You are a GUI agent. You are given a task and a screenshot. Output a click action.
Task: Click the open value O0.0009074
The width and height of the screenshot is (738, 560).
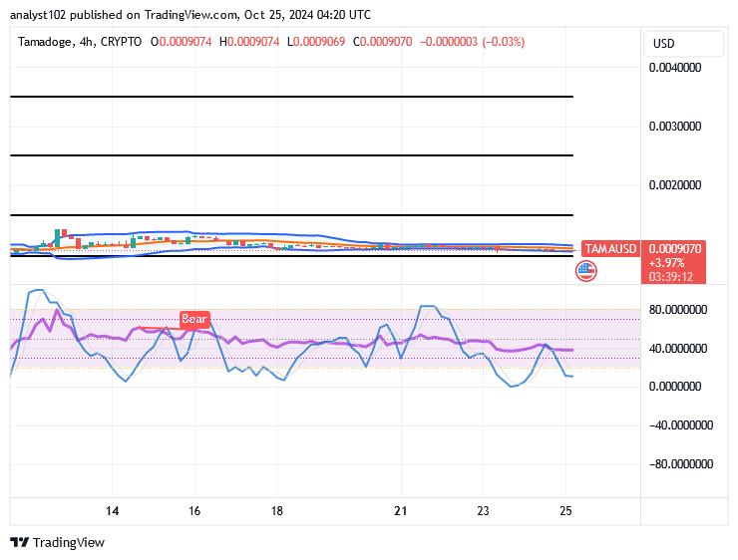point(182,42)
